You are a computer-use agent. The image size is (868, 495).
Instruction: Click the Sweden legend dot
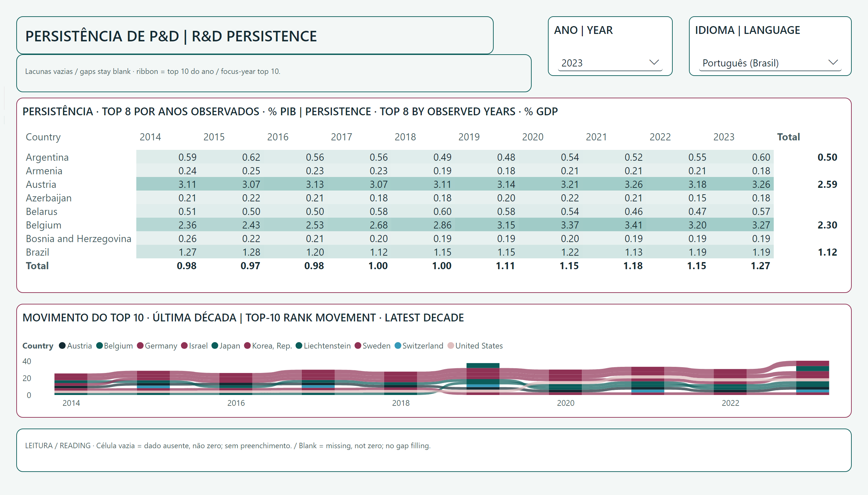[x=358, y=346]
